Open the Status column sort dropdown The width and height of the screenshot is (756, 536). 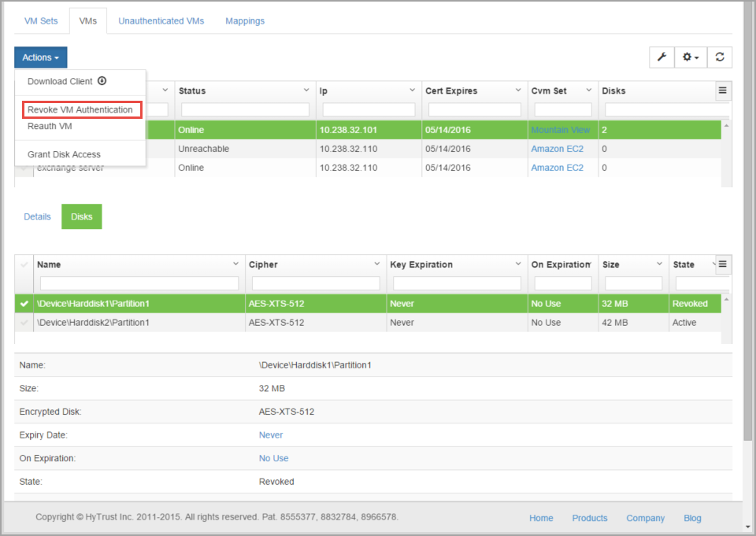tap(306, 91)
